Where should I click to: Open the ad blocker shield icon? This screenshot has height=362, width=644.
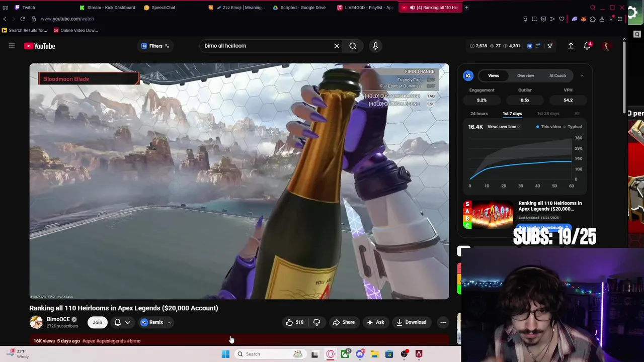coord(543,19)
